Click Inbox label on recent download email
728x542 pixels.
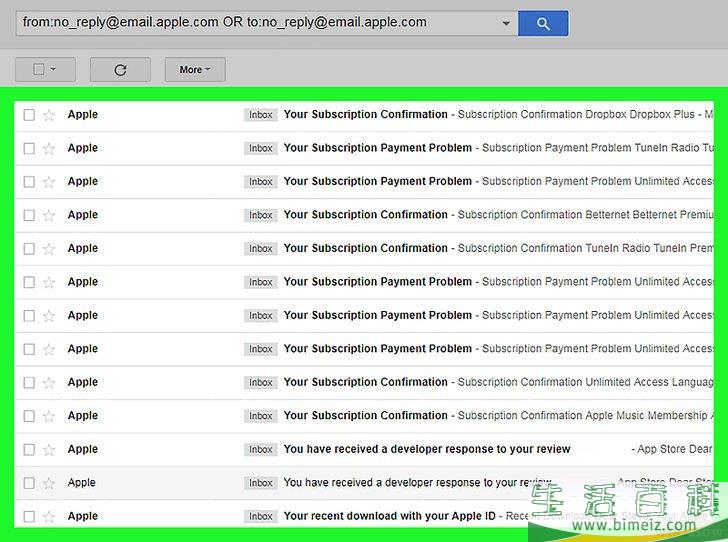pos(260,516)
